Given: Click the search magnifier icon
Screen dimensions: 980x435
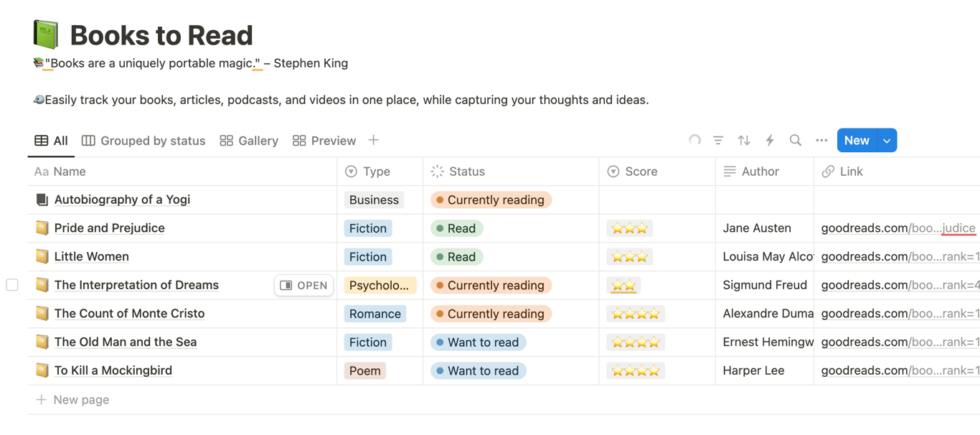Looking at the screenshot, I should 796,141.
